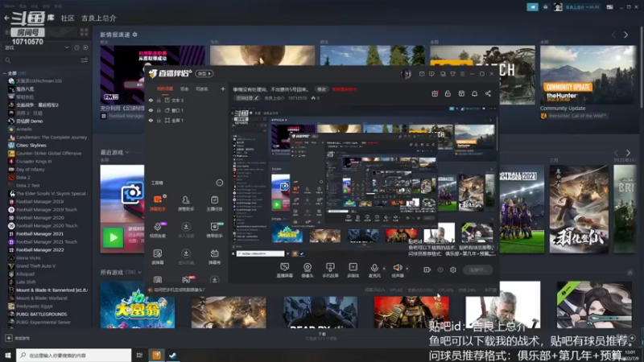Open hamburger menu in streaming title bar
This screenshot has width=644, height=362.
[462, 74]
